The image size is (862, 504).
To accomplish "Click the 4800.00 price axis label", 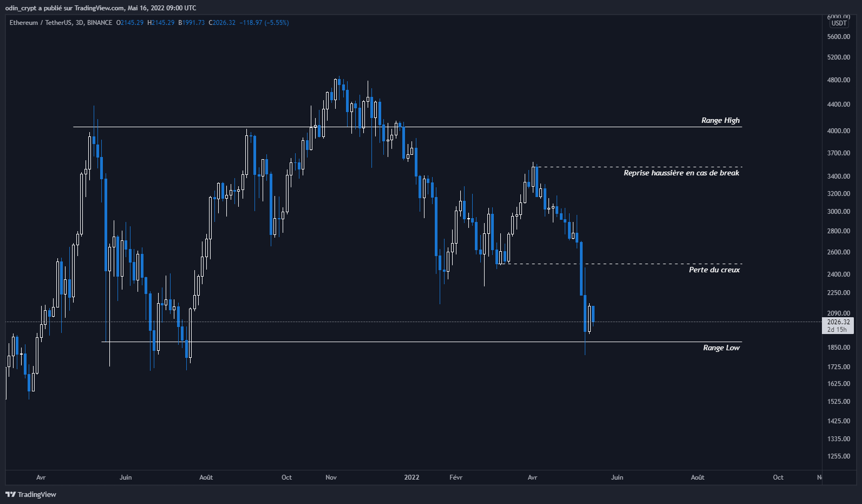I will (839, 80).
